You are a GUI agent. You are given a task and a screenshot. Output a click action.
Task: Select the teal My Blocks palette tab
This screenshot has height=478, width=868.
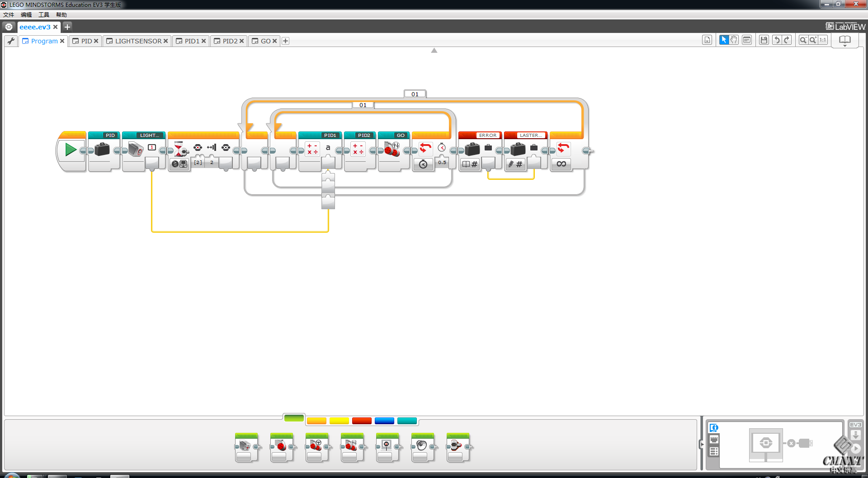tap(407, 421)
